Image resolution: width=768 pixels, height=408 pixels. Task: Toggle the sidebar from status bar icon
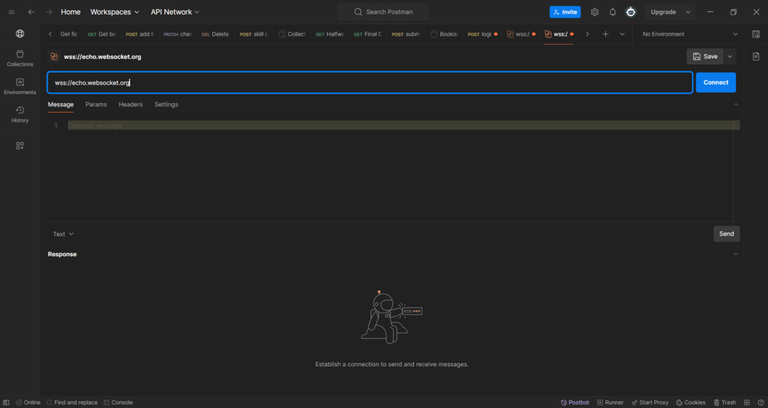(6, 403)
